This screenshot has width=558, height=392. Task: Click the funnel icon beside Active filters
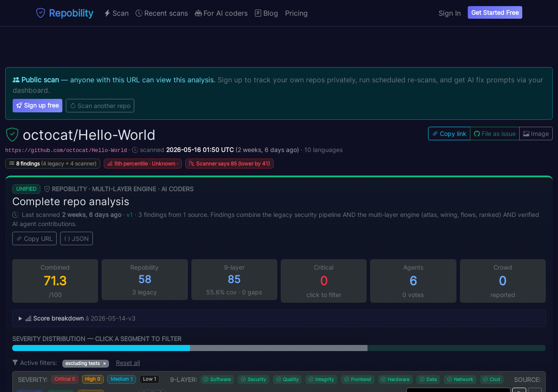pos(15,363)
